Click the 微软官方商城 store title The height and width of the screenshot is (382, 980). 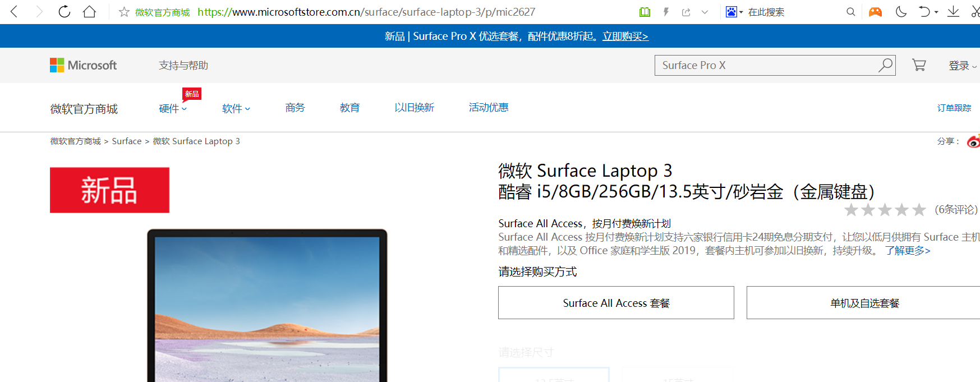[84, 109]
